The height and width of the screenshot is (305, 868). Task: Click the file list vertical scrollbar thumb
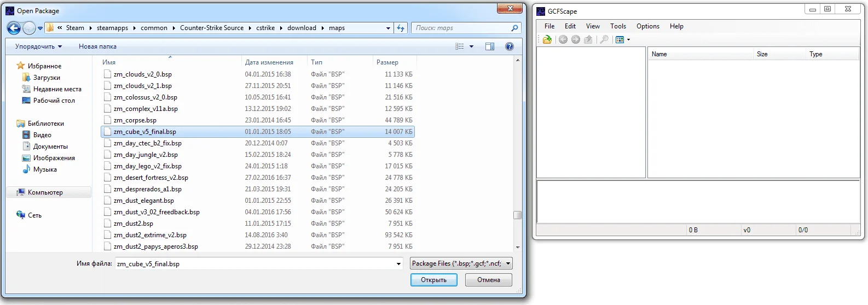[x=517, y=215]
